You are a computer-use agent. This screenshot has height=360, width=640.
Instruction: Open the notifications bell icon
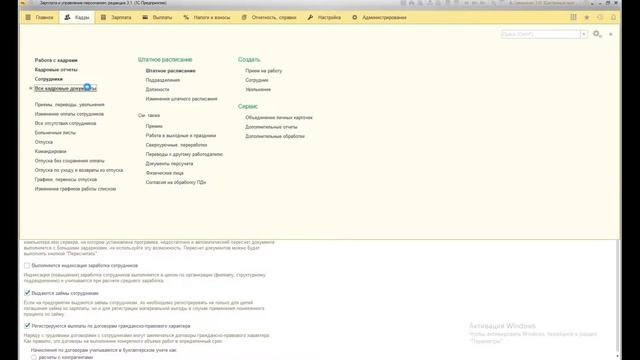(613, 18)
